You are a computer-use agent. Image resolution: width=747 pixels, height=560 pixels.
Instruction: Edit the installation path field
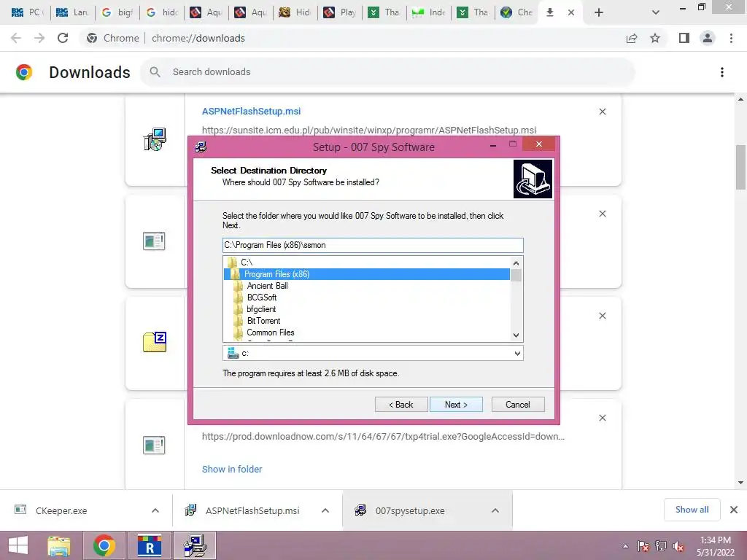(373, 245)
